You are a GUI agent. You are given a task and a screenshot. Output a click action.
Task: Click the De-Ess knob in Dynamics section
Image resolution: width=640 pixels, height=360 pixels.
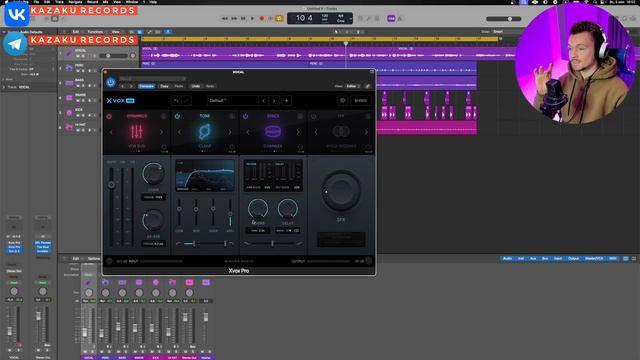(x=153, y=220)
